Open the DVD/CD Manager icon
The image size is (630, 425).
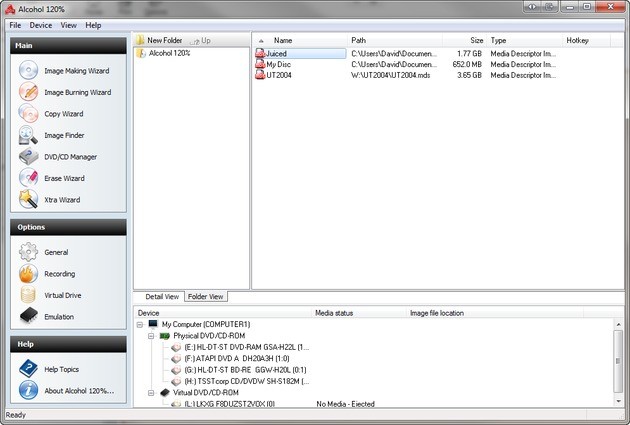click(x=28, y=157)
